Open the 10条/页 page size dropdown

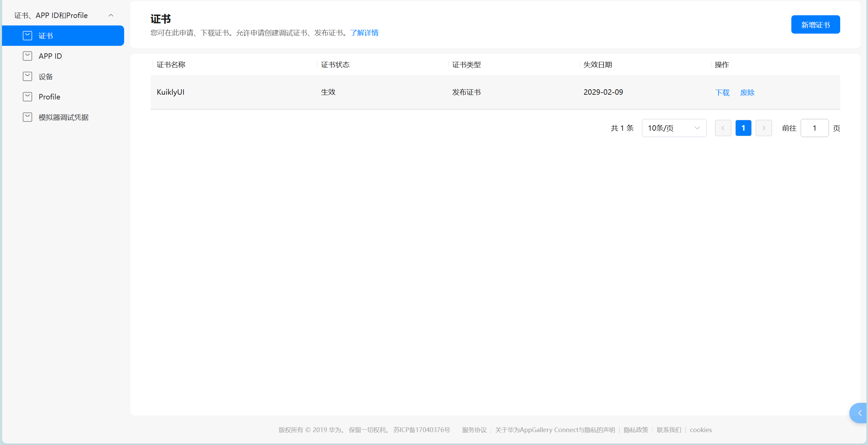674,128
